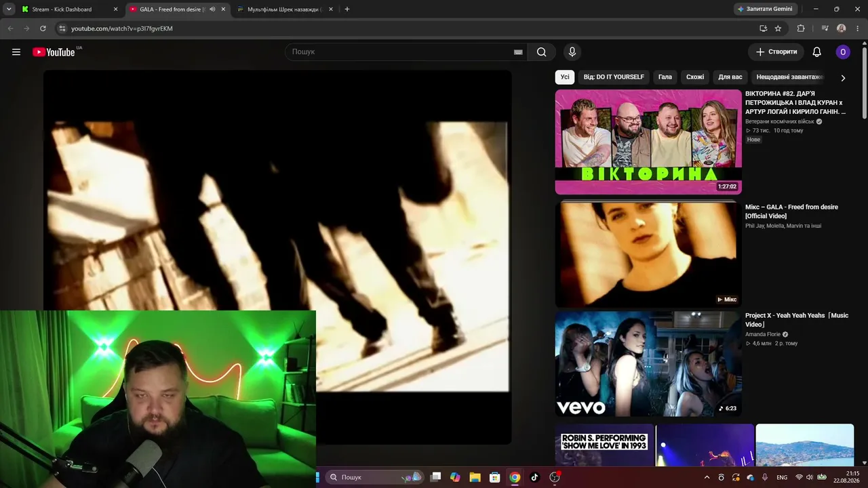
Task: Open TikTok from the taskbar
Action: [x=534, y=477]
